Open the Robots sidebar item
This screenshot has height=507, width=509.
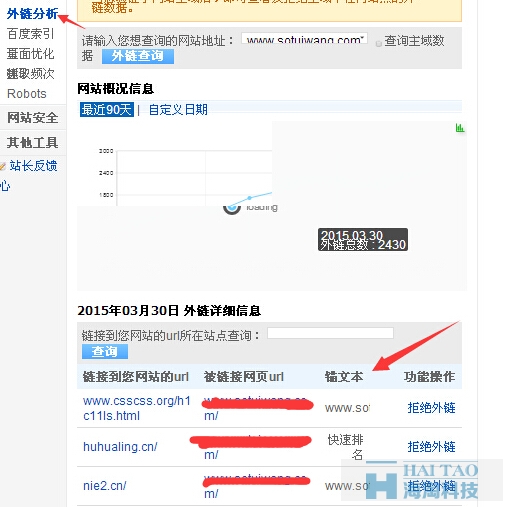pyautogui.click(x=27, y=94)
